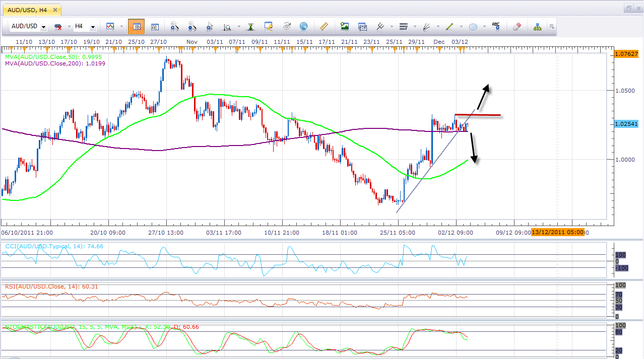Select the fan lines tool
Image resolution: width=644 pixels, height=359 pixels.
point(427,27)
